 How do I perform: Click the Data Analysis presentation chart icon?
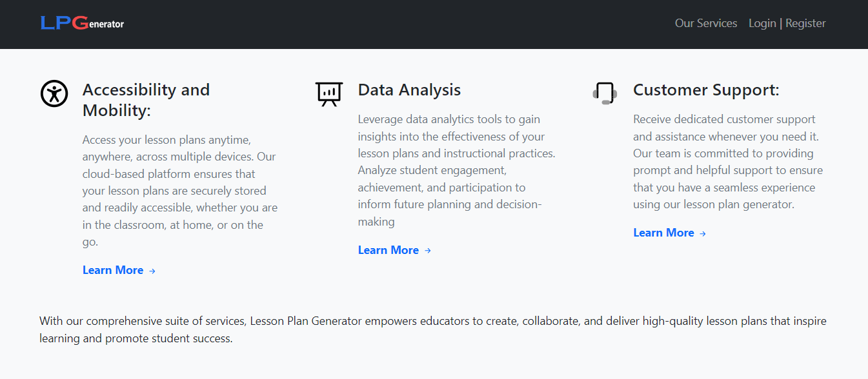point(329,94)
